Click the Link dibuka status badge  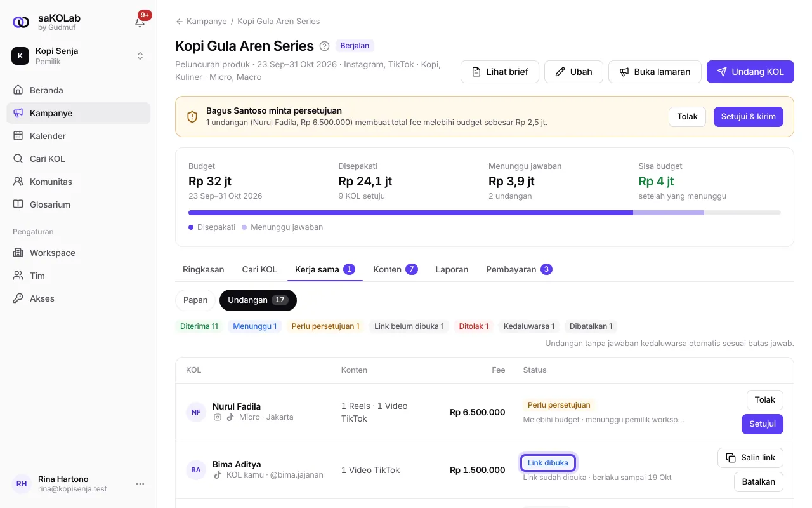pyautogui.click(x=548, y=463)
